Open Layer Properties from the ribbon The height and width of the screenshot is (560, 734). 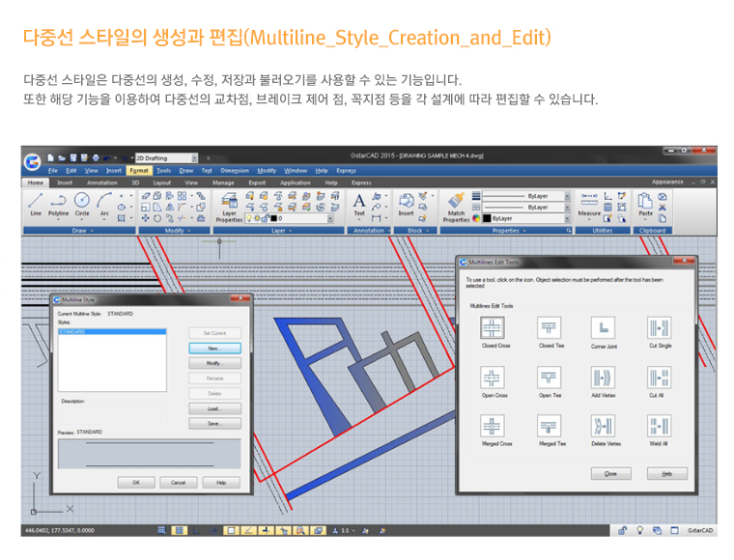point(229,204)
